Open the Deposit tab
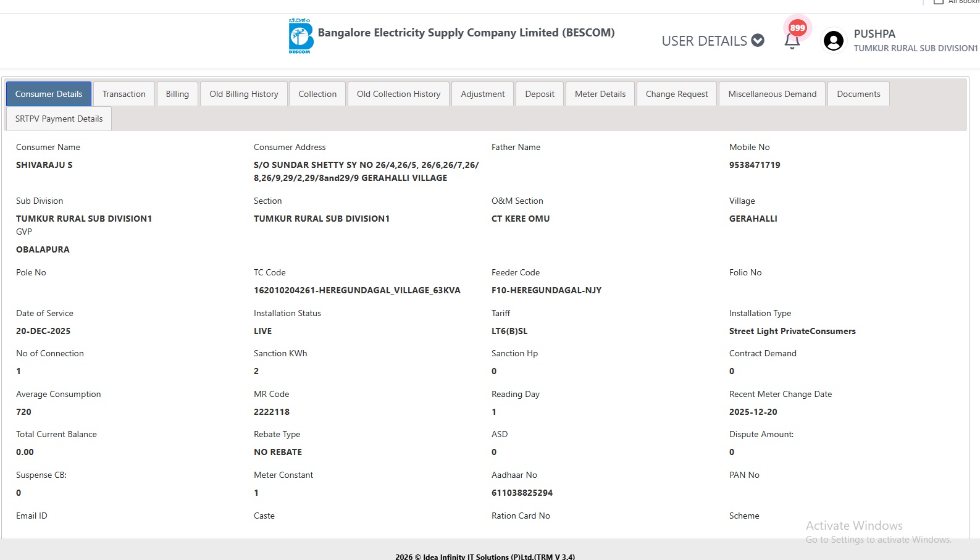 pyautogui.click(x=540, y=94)
